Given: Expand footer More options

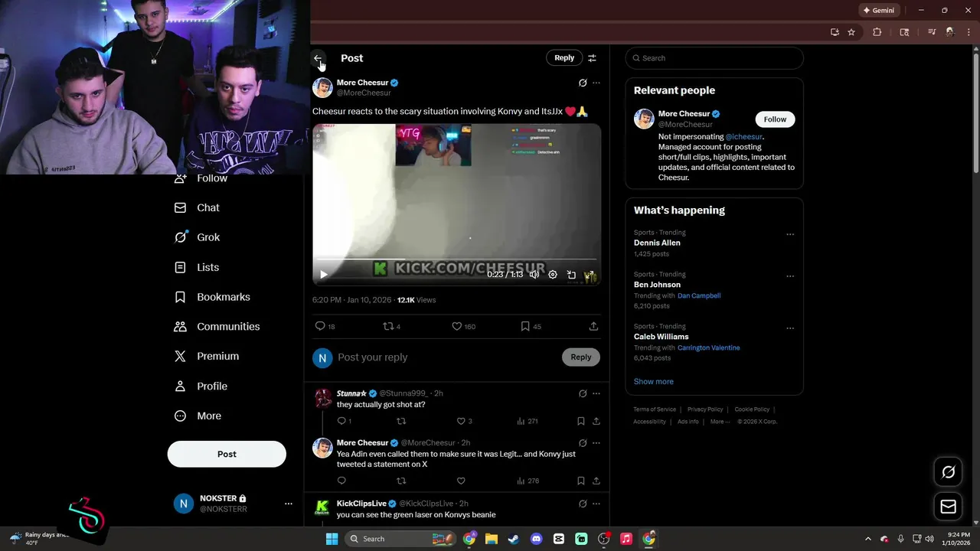Looking at the screenshot, I should click(x=718, y=422).
